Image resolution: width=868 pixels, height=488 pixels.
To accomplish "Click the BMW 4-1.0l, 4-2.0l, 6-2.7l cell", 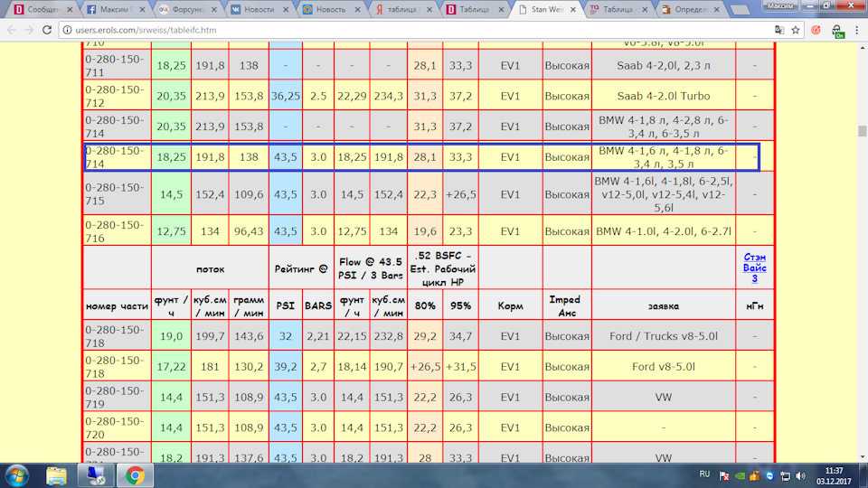I will click(663, 231).
